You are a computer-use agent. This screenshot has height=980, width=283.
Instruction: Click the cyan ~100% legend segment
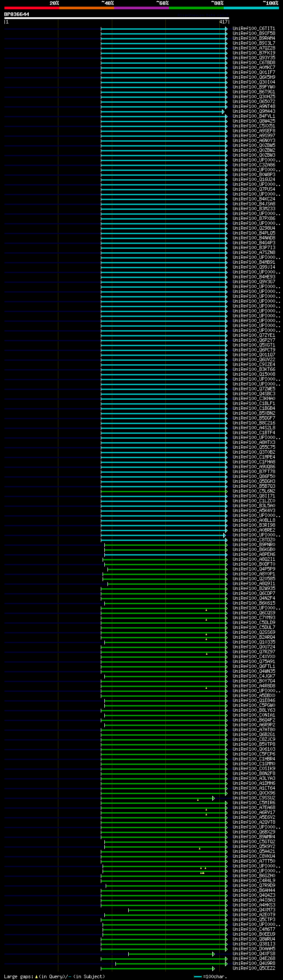point(251,8)
